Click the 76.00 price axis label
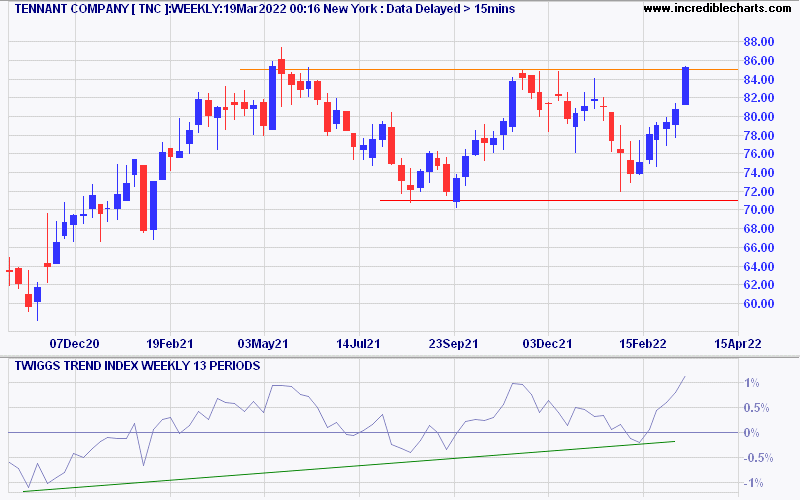The height and width of the screenshot is (500, 800). click(x=758, y=154)
